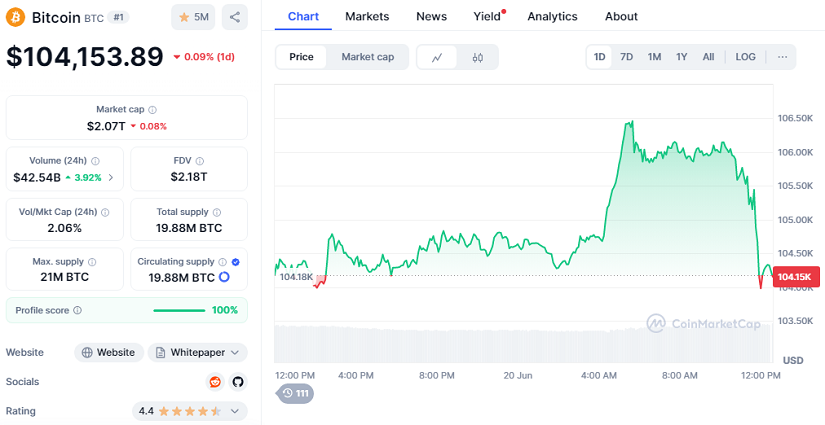Screen dimensions: 825x425
Task: Select the line chart type icon
Action: pyautogui.click(x=437, y=57)
